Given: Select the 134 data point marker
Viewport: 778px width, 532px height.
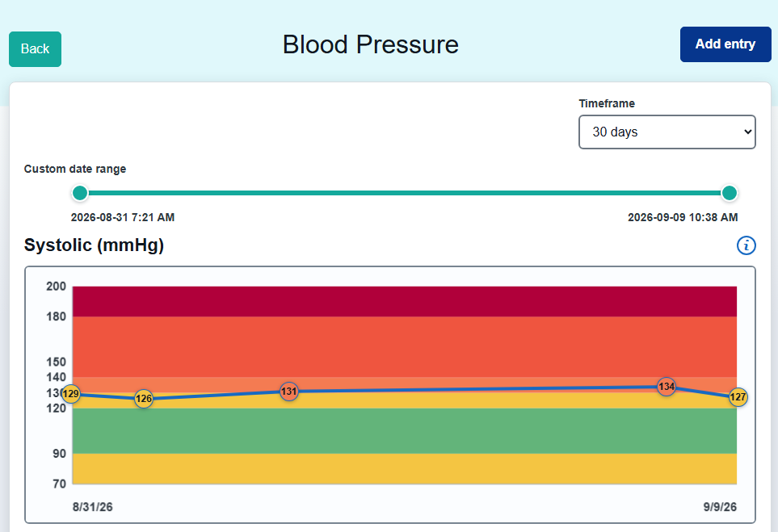Looking at the screenshot, I should [667, 387].
